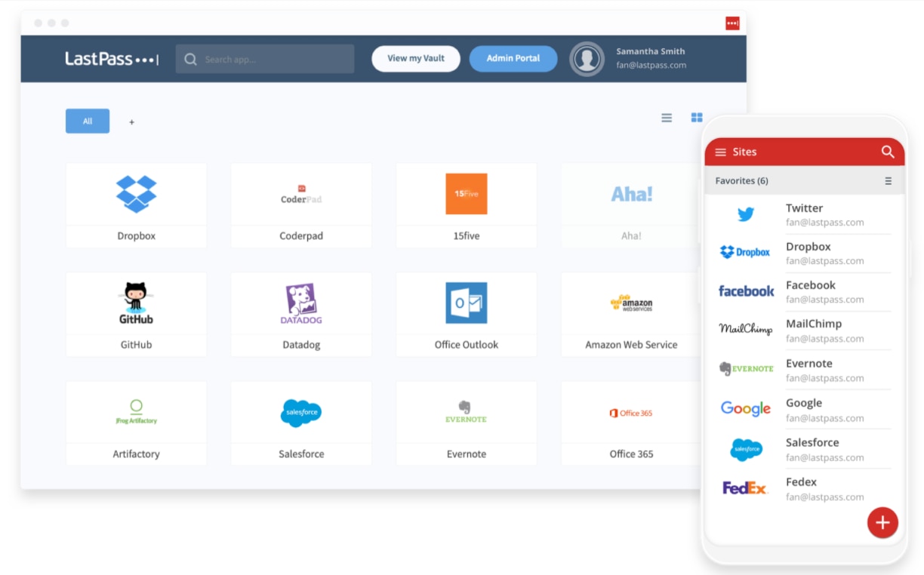Click the 15five tile label
Image resolution: width=924 pixels, height=575 pixels.
[467, 236]
